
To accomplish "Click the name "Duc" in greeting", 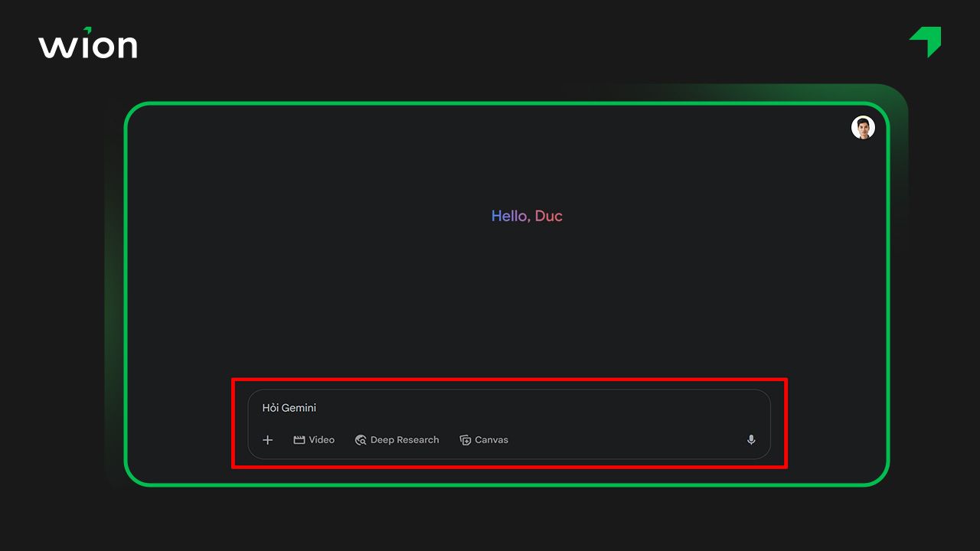I will click(548, 216).
